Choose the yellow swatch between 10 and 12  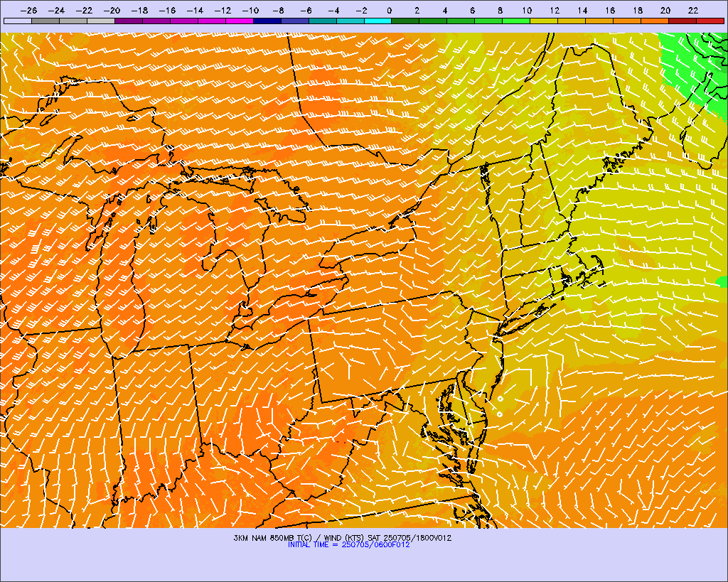[x=544, y=21]
